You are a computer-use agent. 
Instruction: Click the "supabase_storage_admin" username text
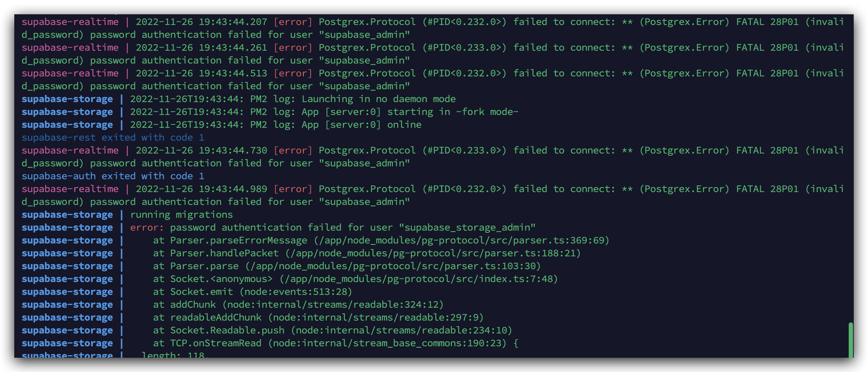[x=467, y=227]
